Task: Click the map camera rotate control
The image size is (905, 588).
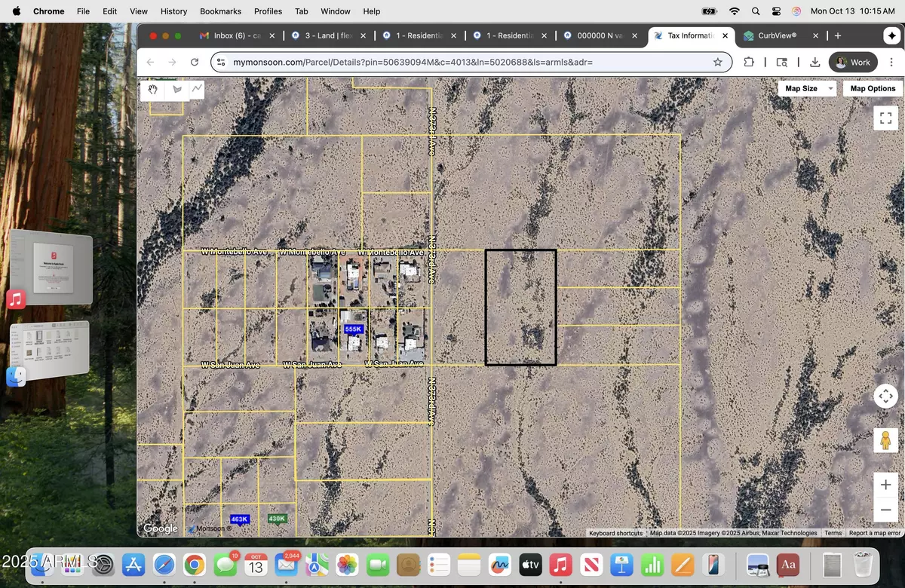Action: coord(885,396)
